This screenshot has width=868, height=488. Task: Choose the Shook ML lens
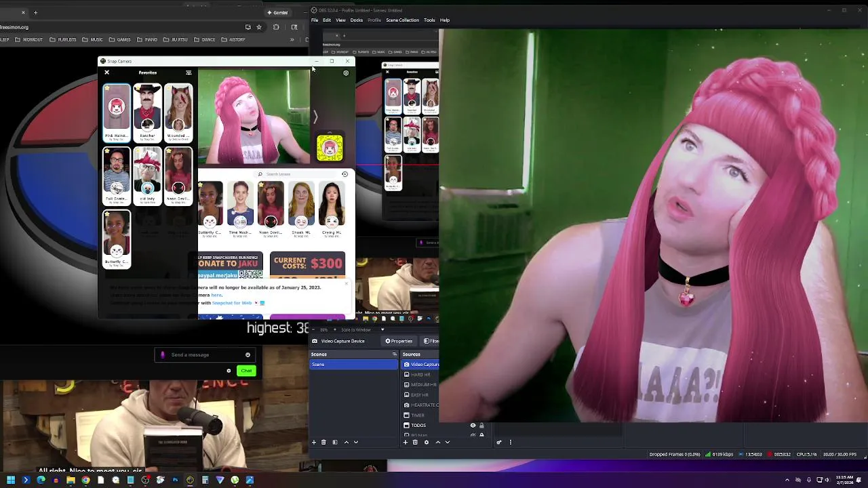pyautogui.click(x=301, y=209)
